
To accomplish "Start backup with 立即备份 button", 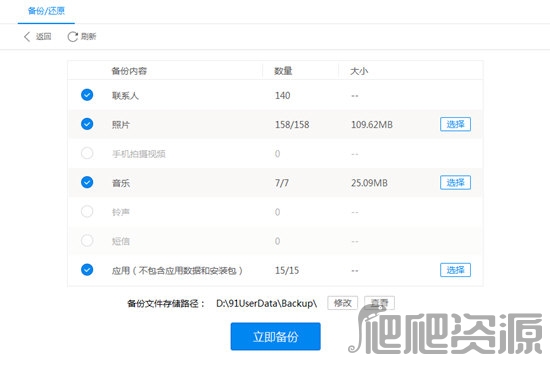I will [x=275, y=337].
